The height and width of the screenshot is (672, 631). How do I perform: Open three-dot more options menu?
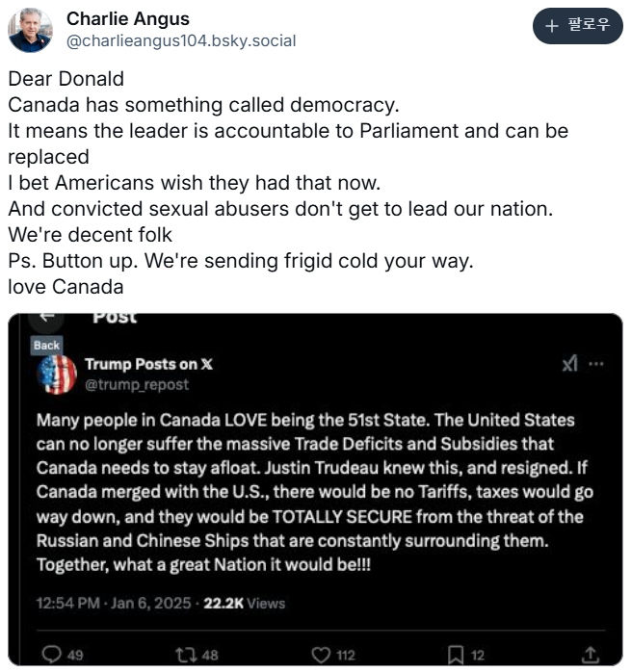[x=596, y=364]
